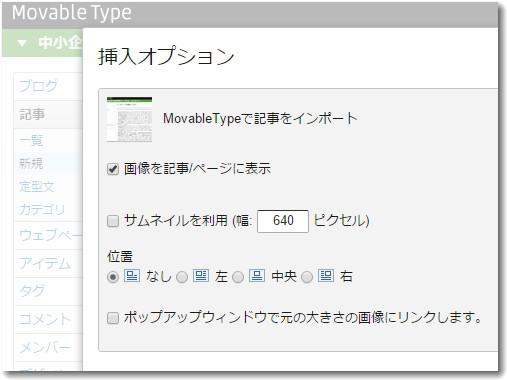Click the '右' right alignment icon
Viewport: 507px width, 380px height.
tap(326, 276)
